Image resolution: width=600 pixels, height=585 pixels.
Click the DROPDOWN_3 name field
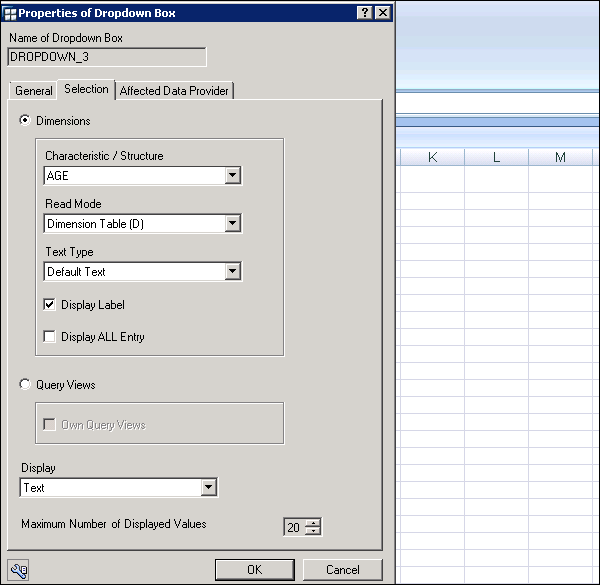click(106, 57)
